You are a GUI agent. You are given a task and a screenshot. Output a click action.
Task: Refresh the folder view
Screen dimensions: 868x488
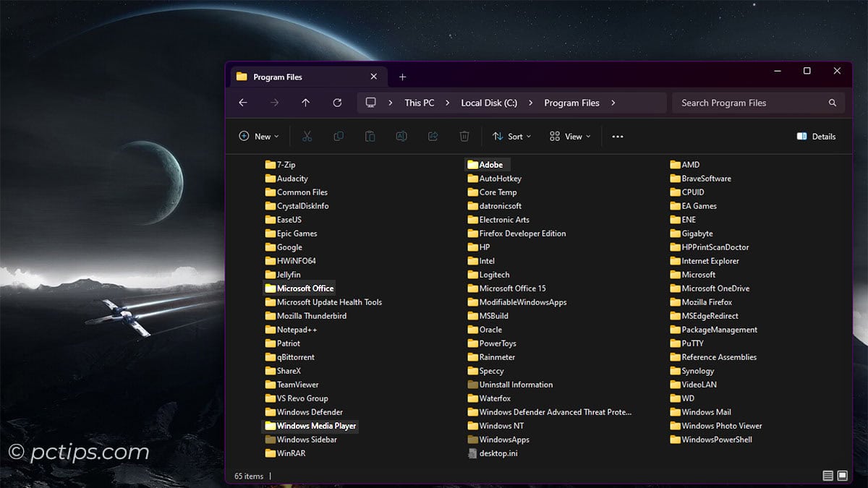click(x=336, y=103)
